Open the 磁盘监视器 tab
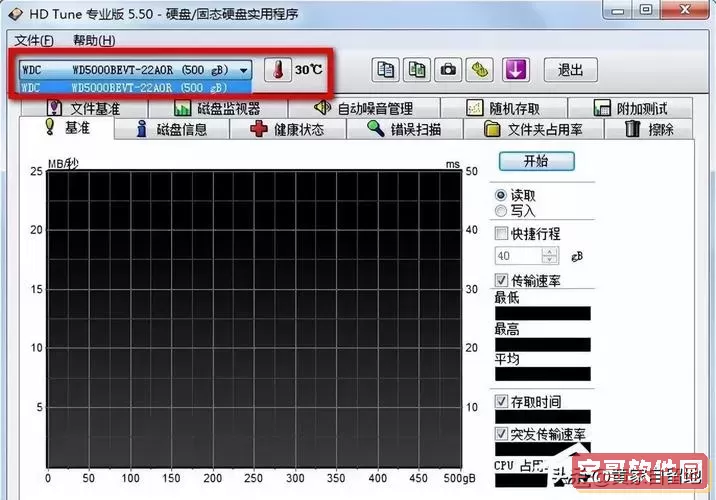Viewport: 716px width, 500px height. click(x=217, y=108)
